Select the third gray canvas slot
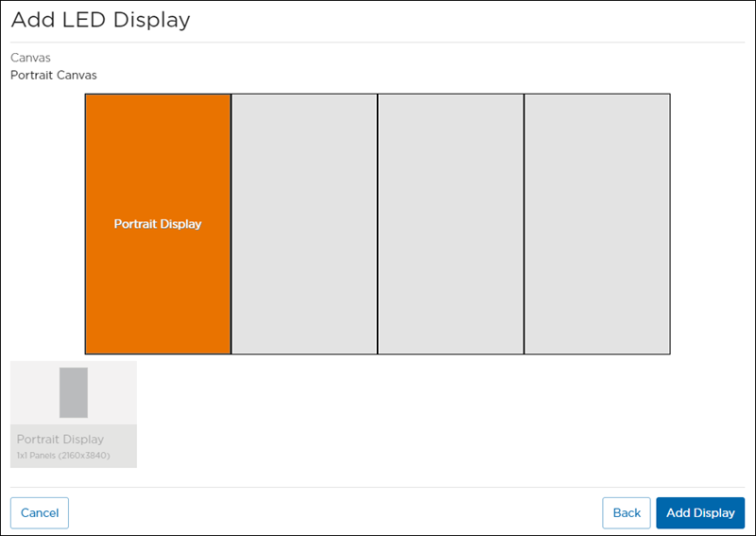The image size is (756, 536). click(451, 224)
